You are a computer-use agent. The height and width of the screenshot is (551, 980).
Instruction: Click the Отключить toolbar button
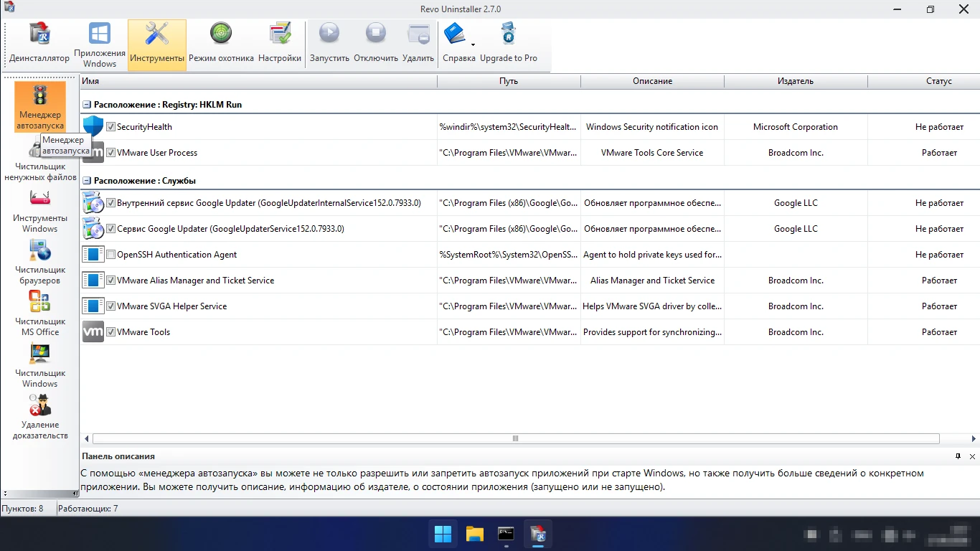pos(376,44)
